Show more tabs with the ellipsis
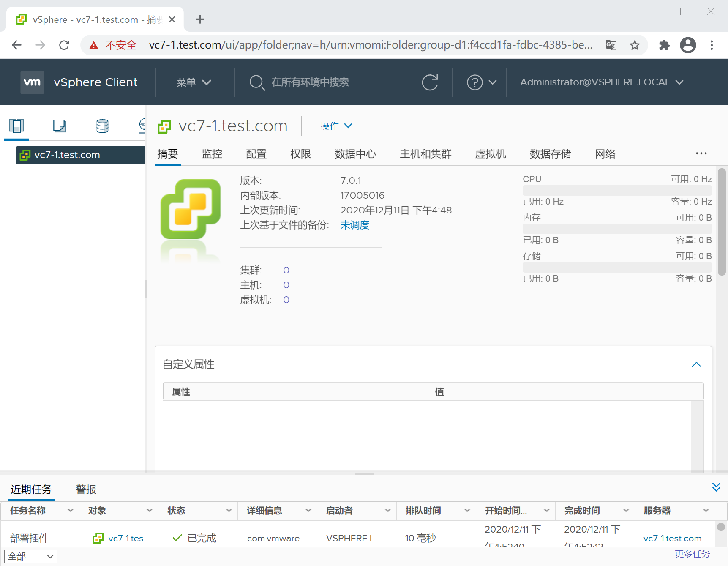This screenshot has width=728, height=566. coord(701,153)
